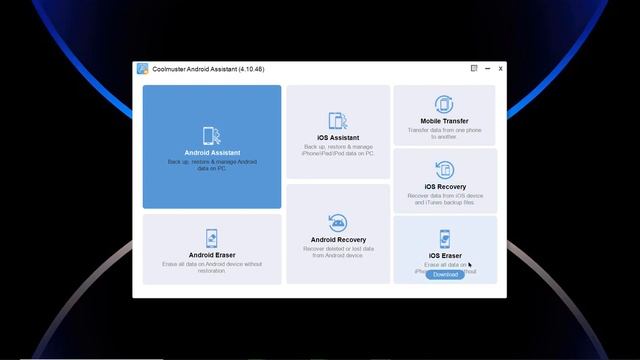This screenshot has width=640, height=360.
Task: Close the Coolmuster Android Assistant window
Action: click(x=500, y=69)
